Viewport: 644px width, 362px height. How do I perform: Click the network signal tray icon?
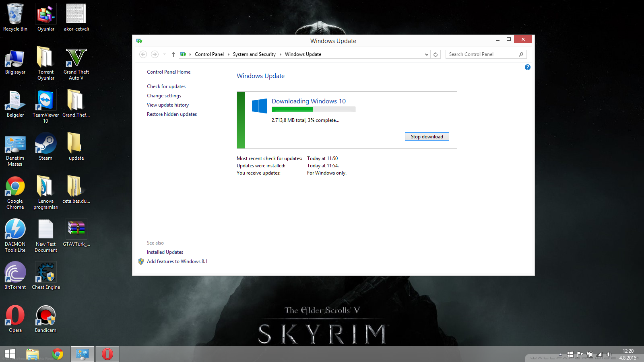coord(599,354)
